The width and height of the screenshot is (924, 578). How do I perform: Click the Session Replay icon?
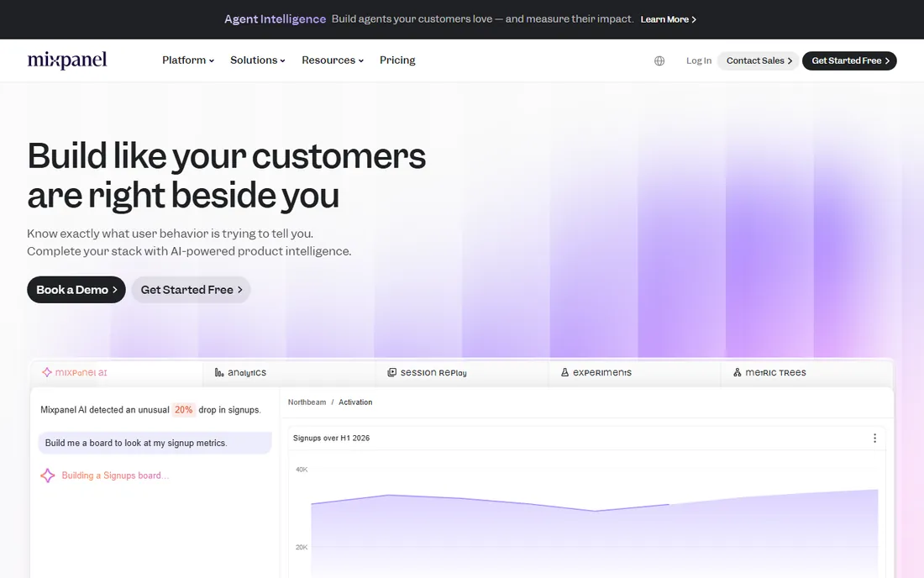392,372
